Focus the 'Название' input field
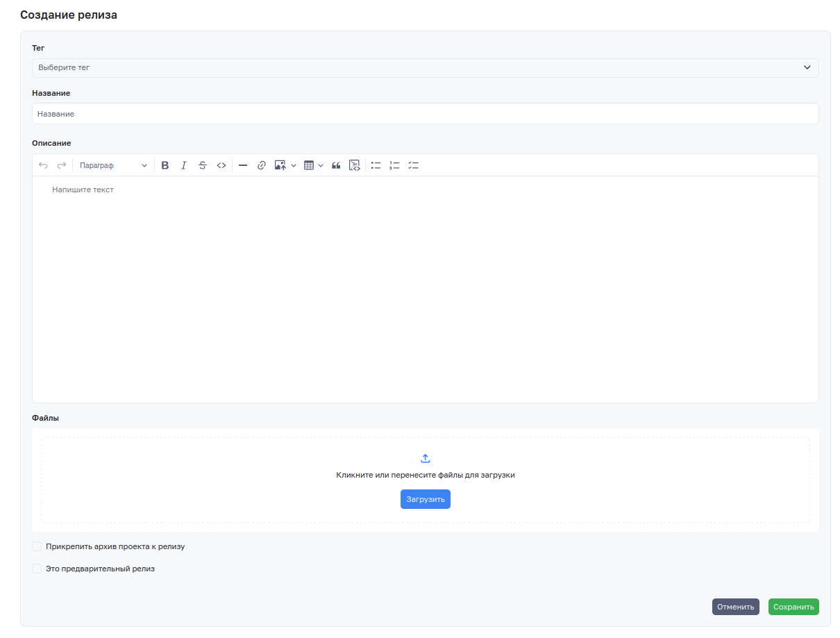The height and width of the screenshot is (638, 840). (425, 114)
